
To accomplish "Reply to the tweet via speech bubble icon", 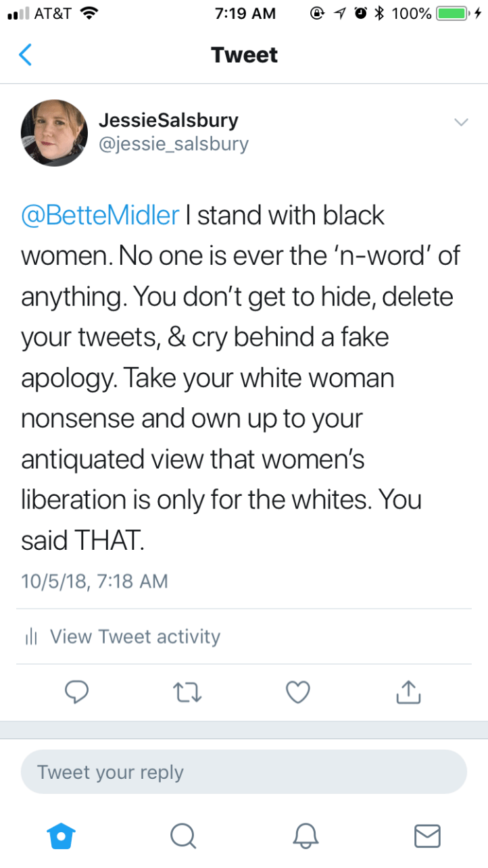I will [x=77, y=691].
